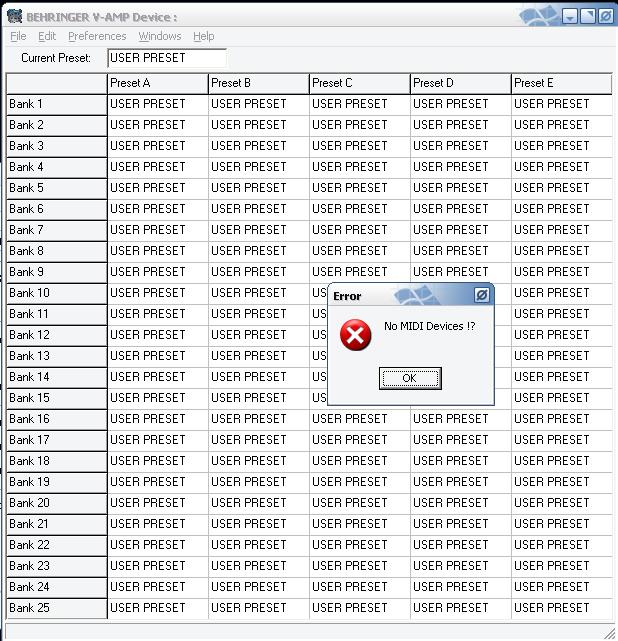
Task: Click the Bank 1 row header
Action: (56, 104)
